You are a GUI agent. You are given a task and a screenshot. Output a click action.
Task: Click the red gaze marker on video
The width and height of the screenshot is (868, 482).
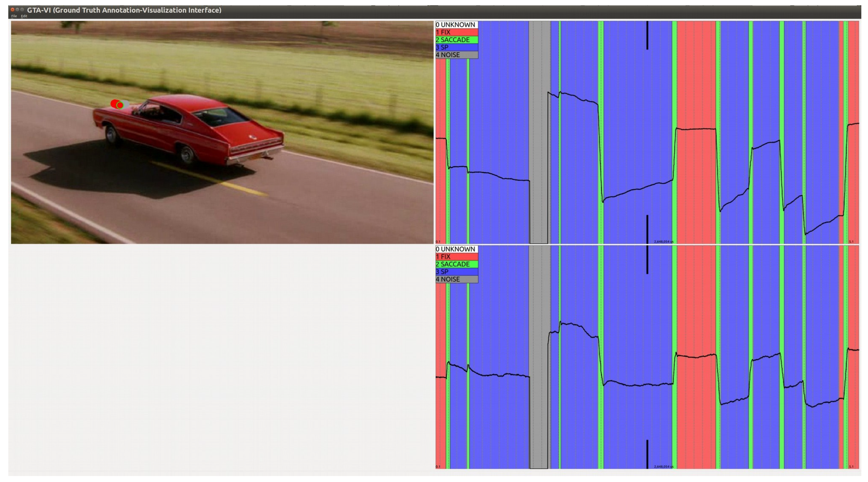[x=115, y=103]
